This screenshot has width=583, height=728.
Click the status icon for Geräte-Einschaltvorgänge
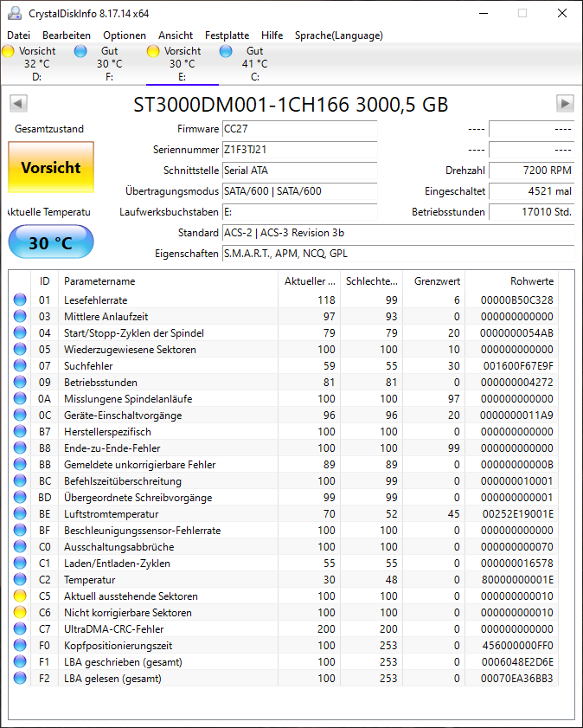(20, 415)
